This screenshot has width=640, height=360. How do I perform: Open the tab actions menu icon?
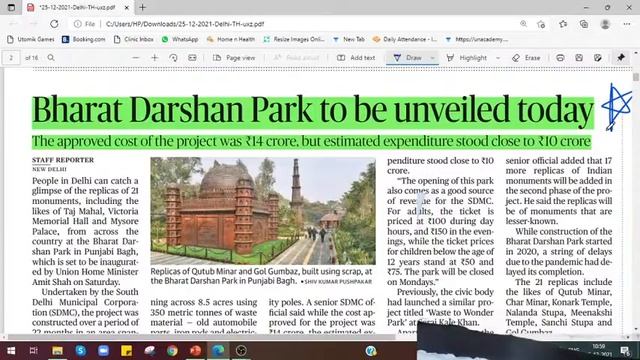click(x=11, y=7)
